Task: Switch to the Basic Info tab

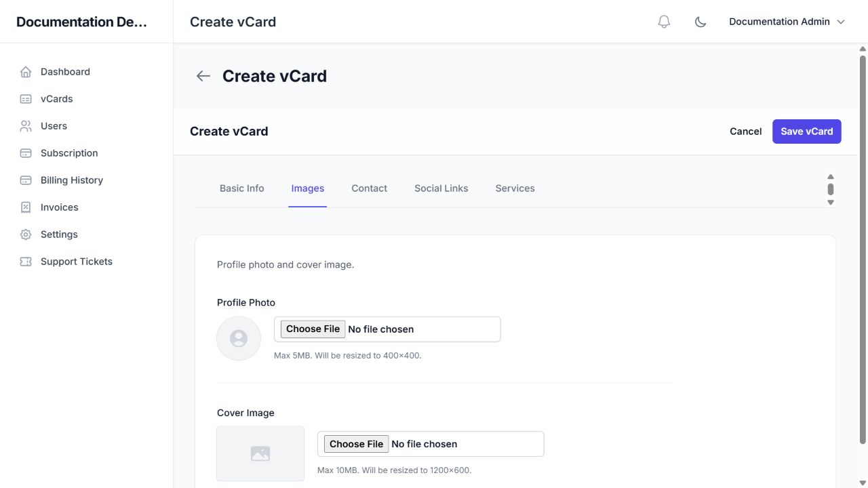Action: point(242,188)
